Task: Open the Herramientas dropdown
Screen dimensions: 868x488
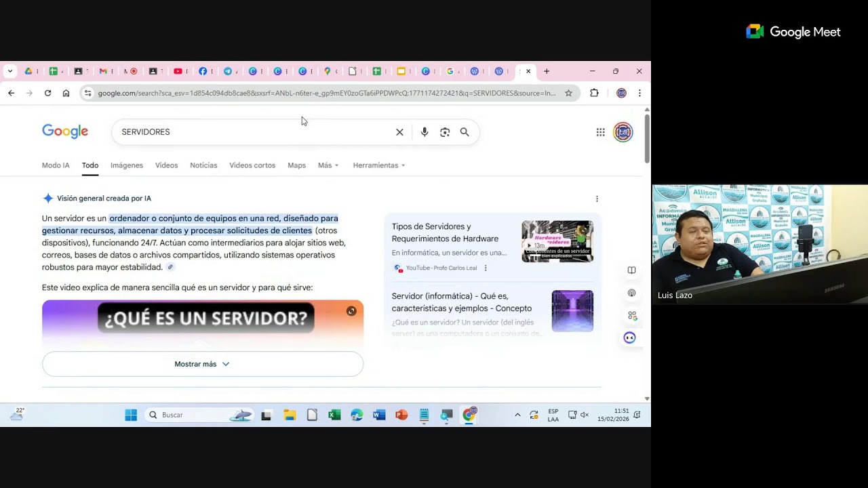Action: (379, 165)
